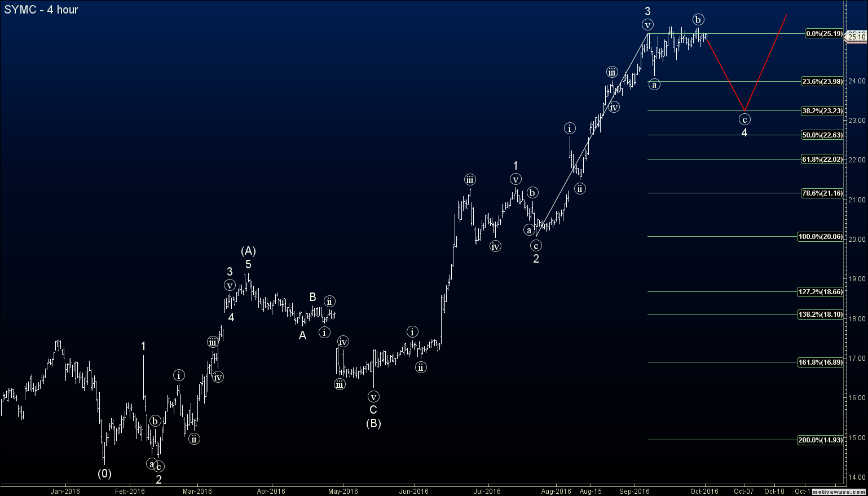Select Oct-2016 on the time axis
The width and height of the screenshot is (868, 496).
[704, 491]
